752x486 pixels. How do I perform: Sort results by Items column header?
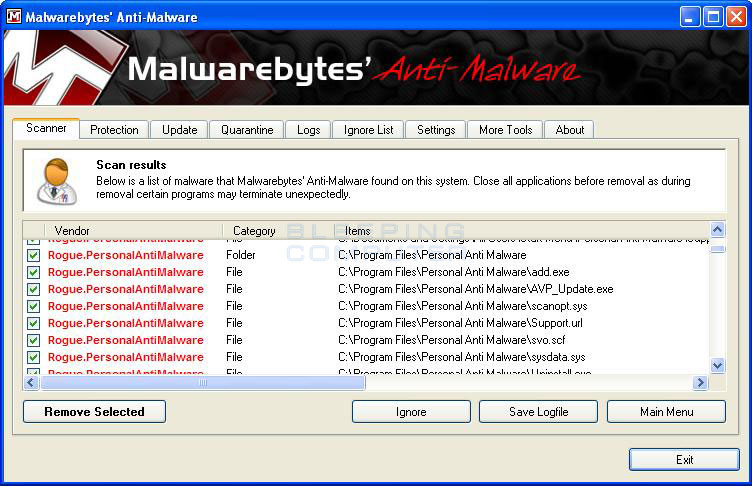[x=522, y=230]
